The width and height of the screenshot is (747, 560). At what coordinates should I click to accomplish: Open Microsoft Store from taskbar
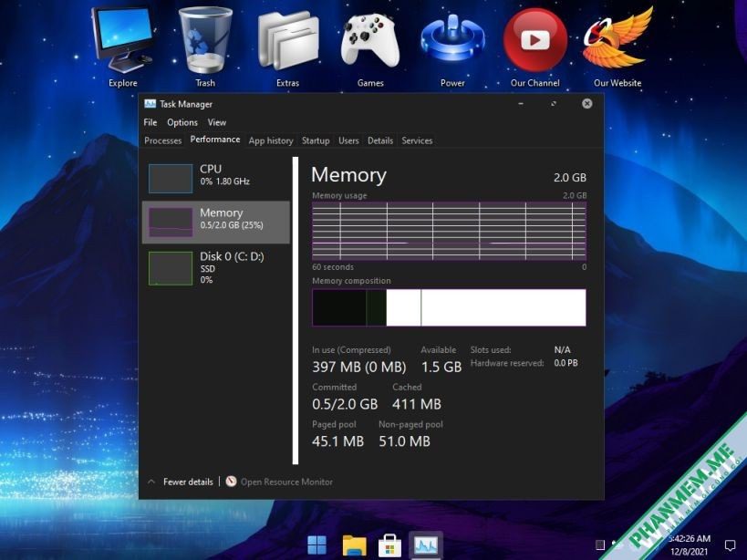(x=389, y=545)
